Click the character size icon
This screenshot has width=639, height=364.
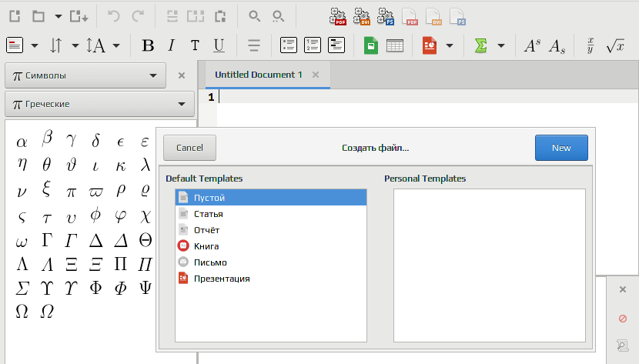coord(95,45)
